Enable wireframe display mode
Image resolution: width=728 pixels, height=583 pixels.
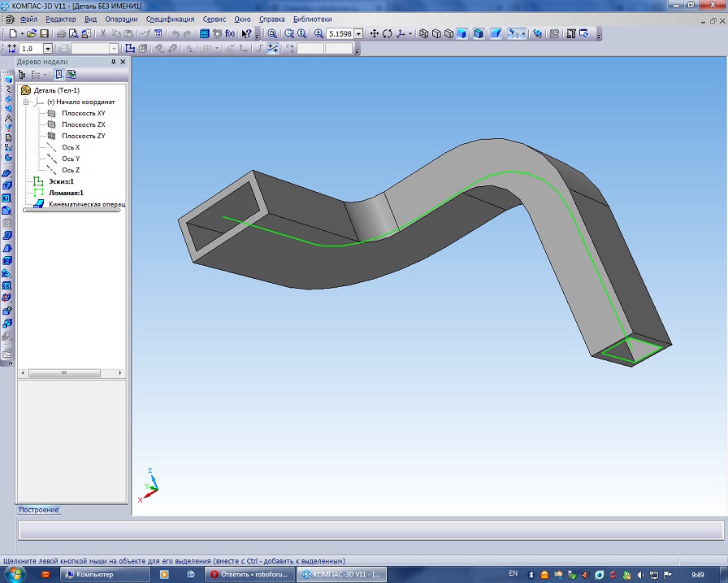tap(424, 33)
